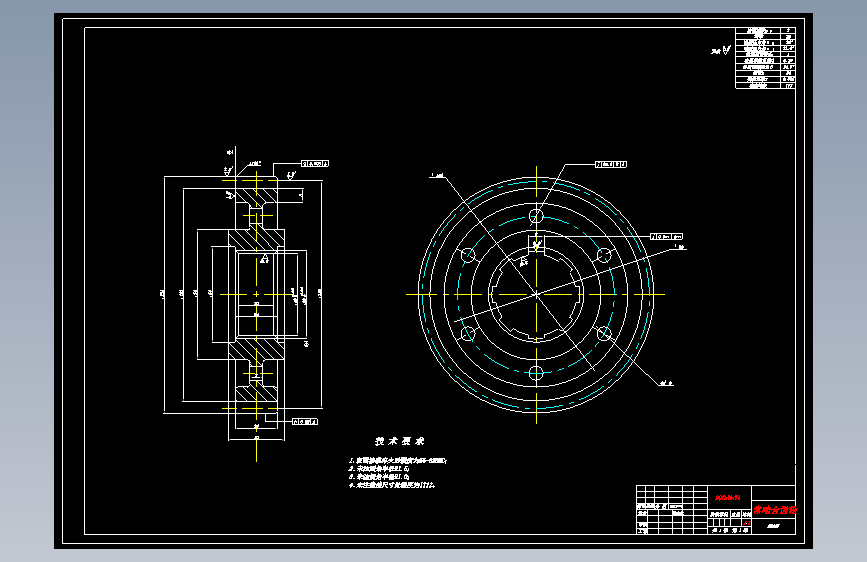This screenshot has height=562, width=867.
Task: Select the lower-right bolt hole circle
Action: (604, 334)
